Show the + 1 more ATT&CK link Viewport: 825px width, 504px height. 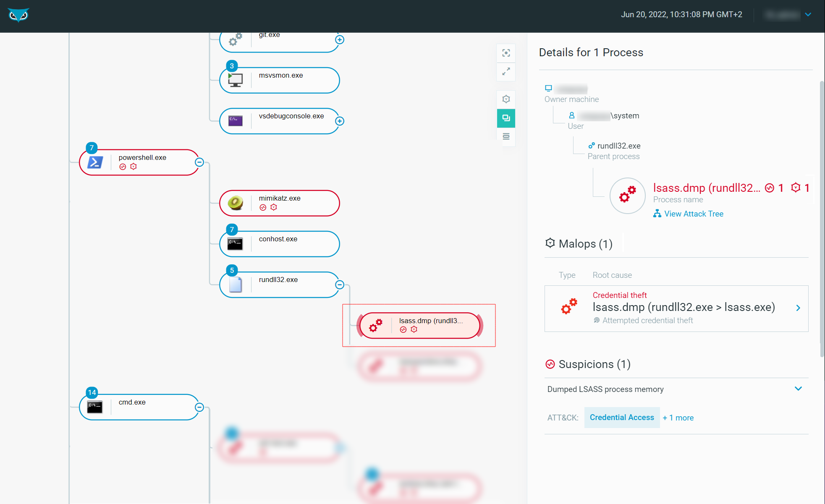pyautogui.click(x=678, y=418)
